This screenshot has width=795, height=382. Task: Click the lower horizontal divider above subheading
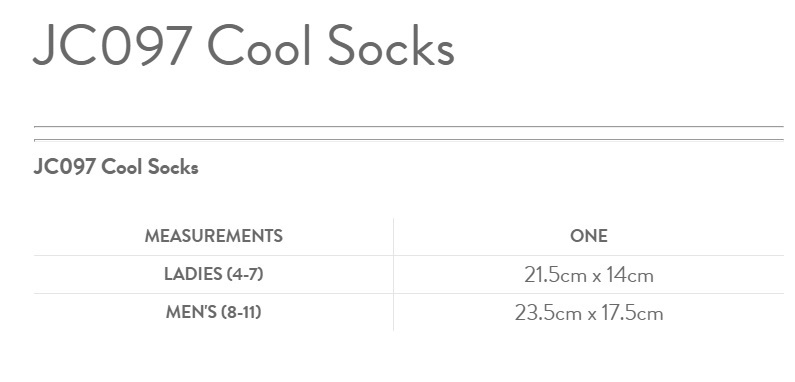tap(409, 140)
